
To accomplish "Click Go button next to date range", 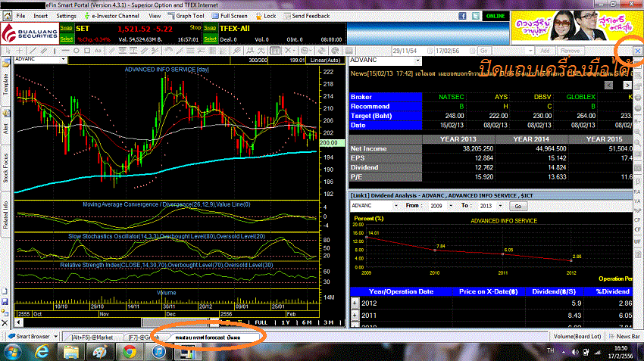I will pyautogui.click(x=484, y=51).
